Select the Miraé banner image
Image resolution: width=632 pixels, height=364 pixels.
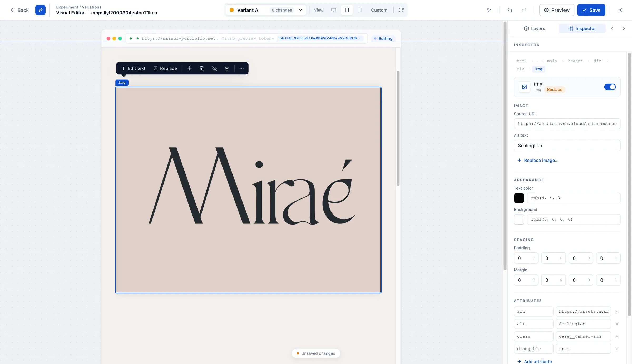248,190
